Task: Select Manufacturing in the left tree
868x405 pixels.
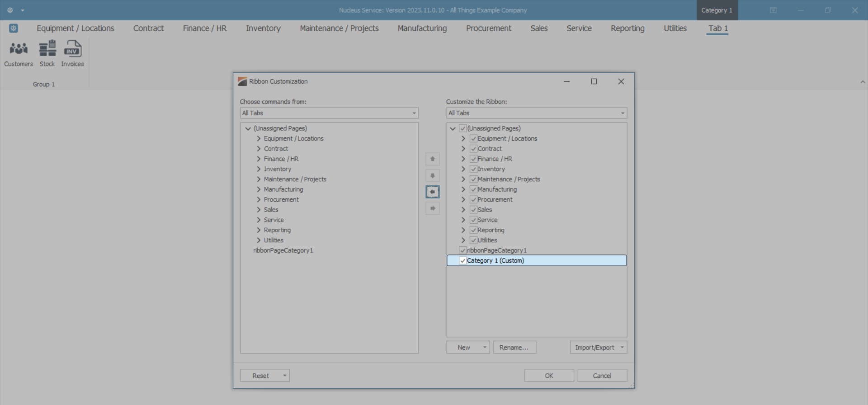Action: pos(283,189)
